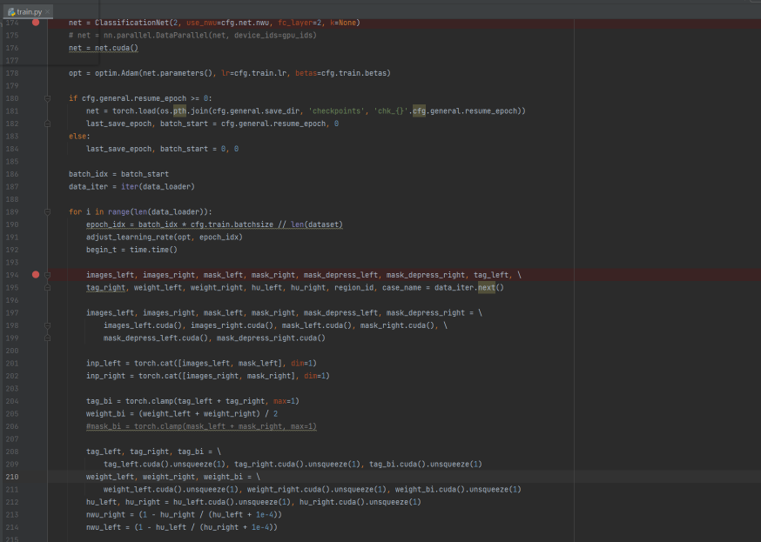761x542 pixels.
Task: Place cursor on ClassificationNet in line 174
Action: [132, 23]
